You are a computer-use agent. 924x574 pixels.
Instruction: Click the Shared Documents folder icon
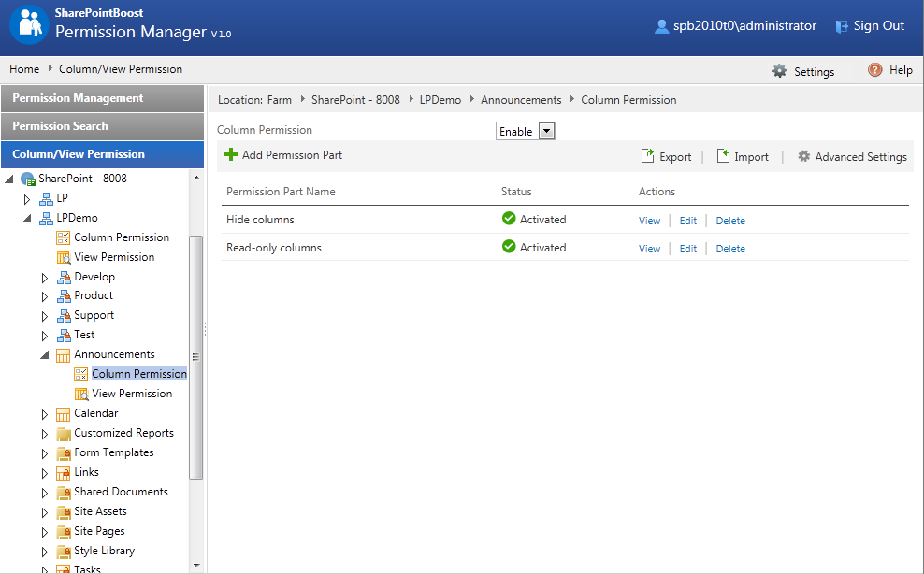64,493
